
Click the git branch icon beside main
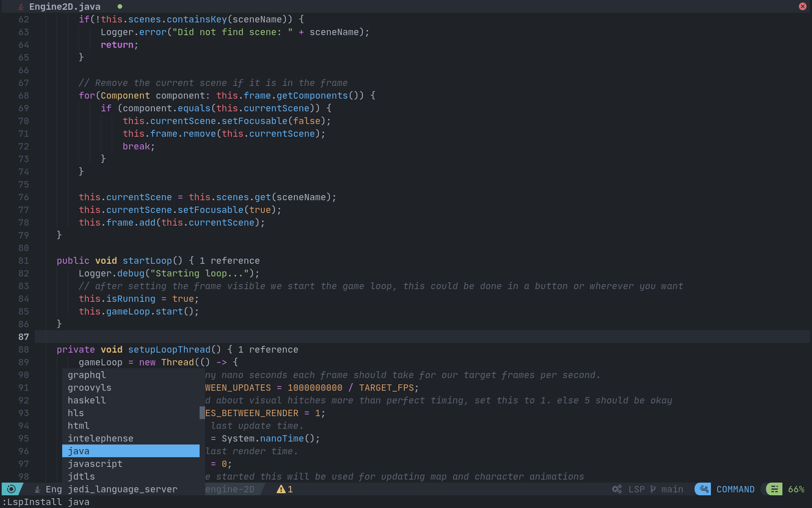tap(653, 489)
